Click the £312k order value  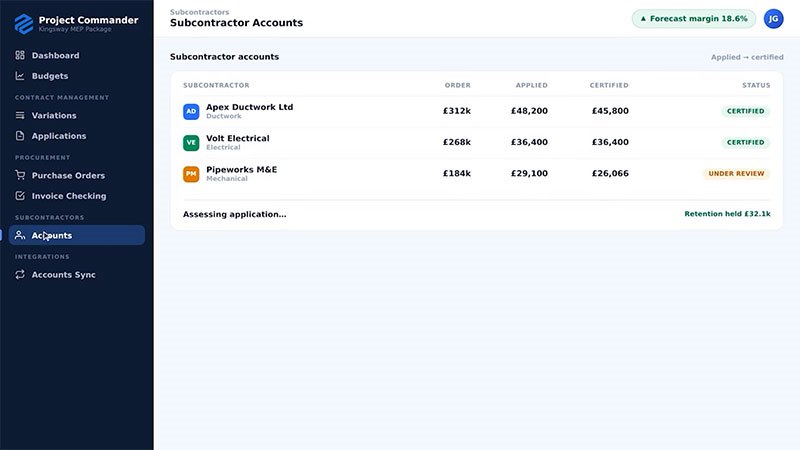457,111
